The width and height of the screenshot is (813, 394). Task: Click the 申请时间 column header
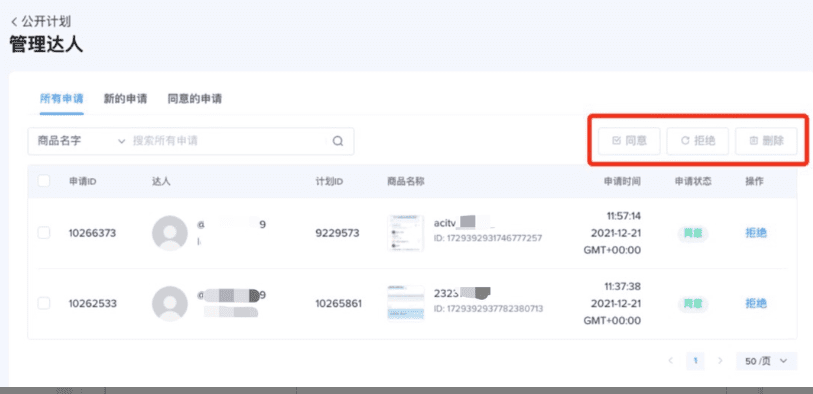pyautogui.click(x=622, y=181)
